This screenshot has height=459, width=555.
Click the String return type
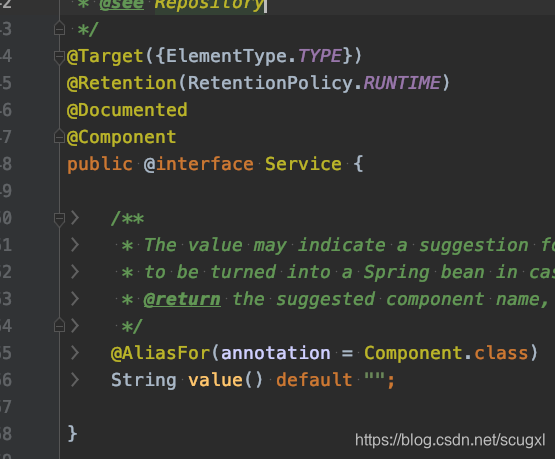pyautogui.click(x=144, y=381)
